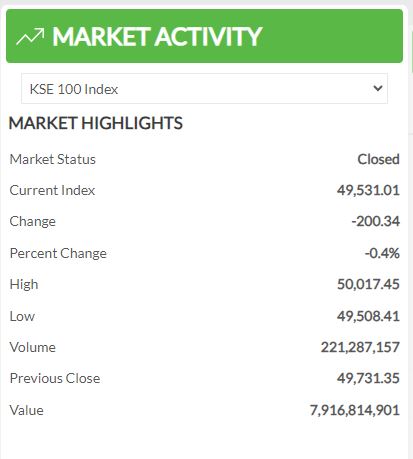Screen dimensions: 413x459
Task: Click the High value 50,017.45
Action: click(x=368, y=284)
